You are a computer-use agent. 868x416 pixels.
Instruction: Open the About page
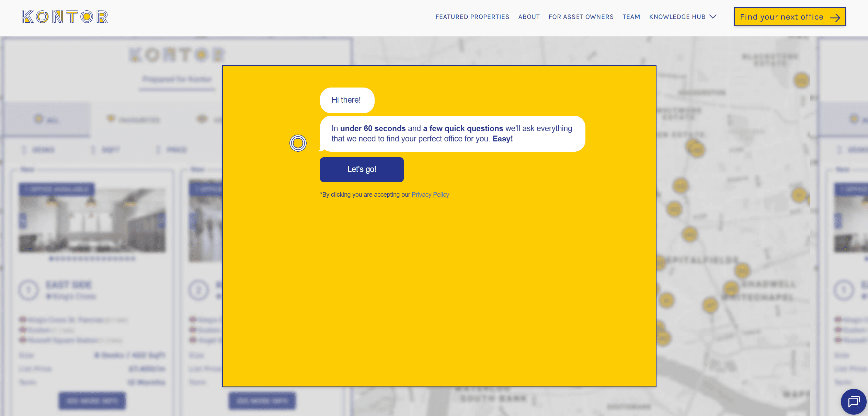(x=529, y=17)
